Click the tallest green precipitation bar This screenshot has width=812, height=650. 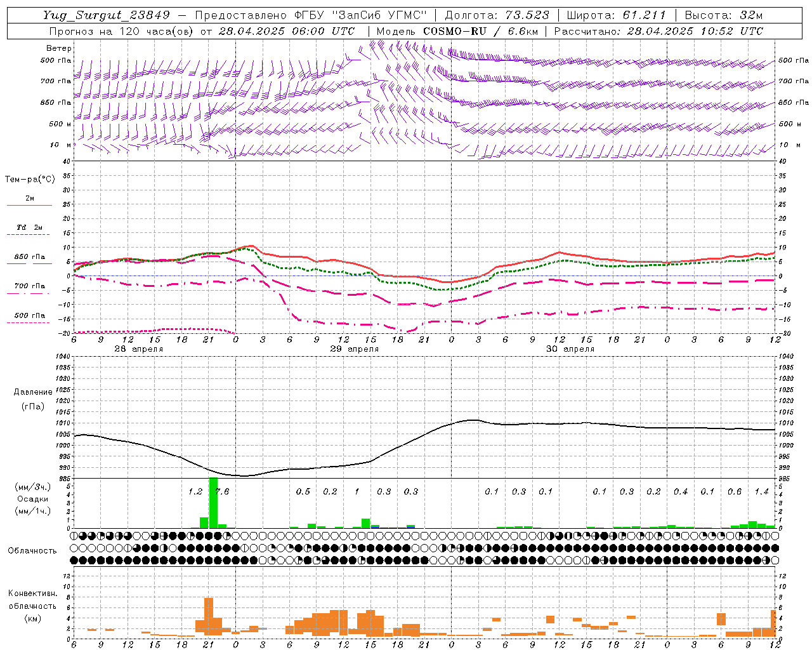[x=213, y=503]
